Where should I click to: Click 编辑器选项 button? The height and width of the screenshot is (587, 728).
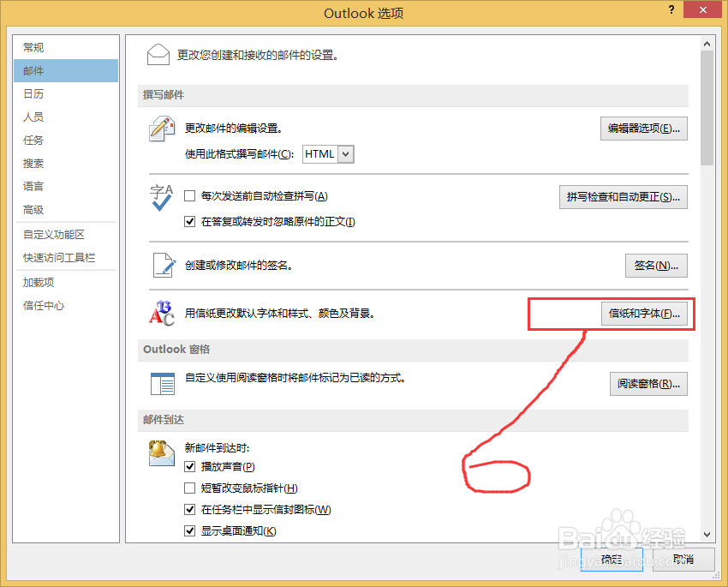[643, 129]
